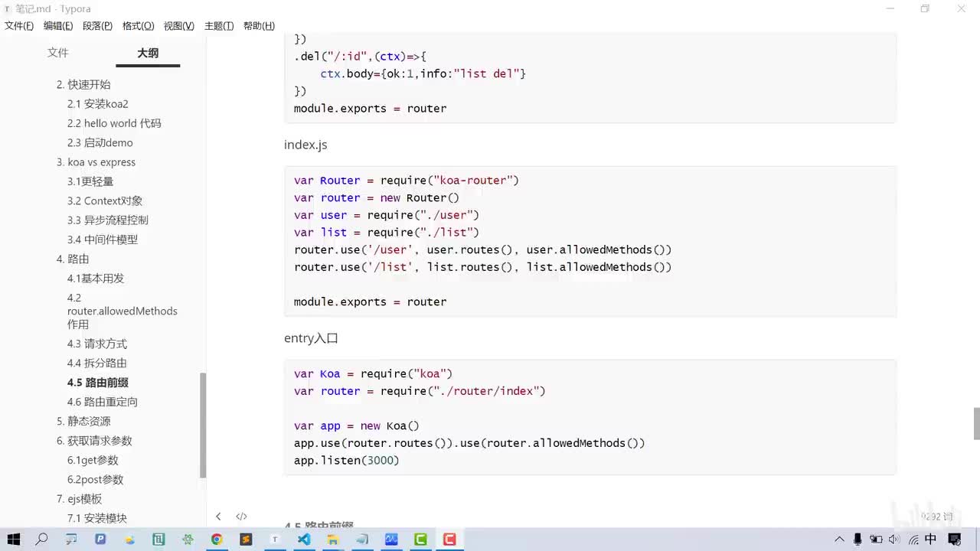Click the blue P taskbar icon
The width and height of the screenshot is (980, 551).
[x=100, y=540]
